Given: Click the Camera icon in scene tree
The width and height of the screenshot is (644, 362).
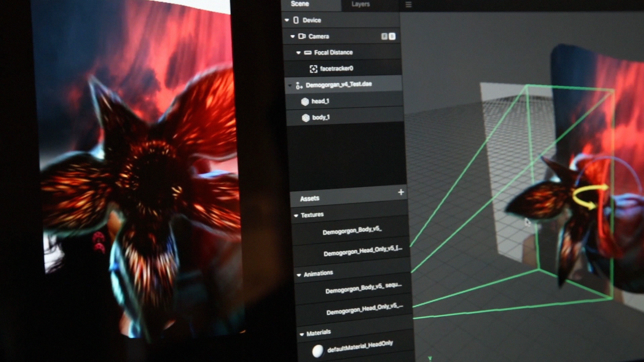Looking at the screenshot, I should [x=302, y=36].
